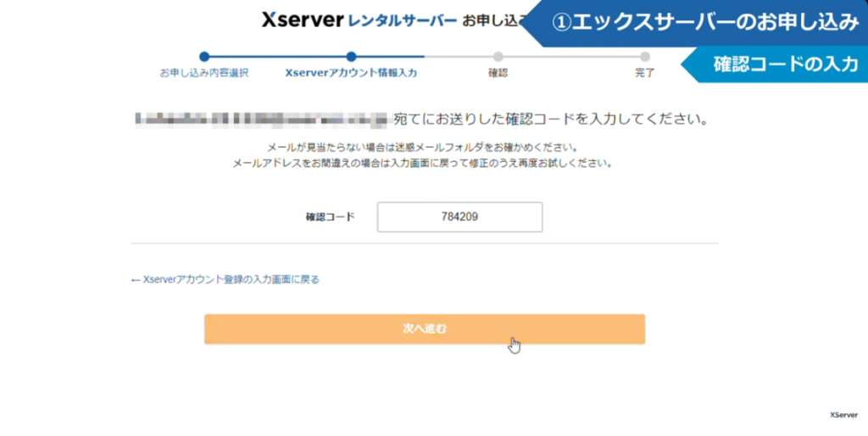This screenshot has height=436, width=868.
Task: Click the blurred email address text
Action: pyautogui.click(x=261, y=118)
